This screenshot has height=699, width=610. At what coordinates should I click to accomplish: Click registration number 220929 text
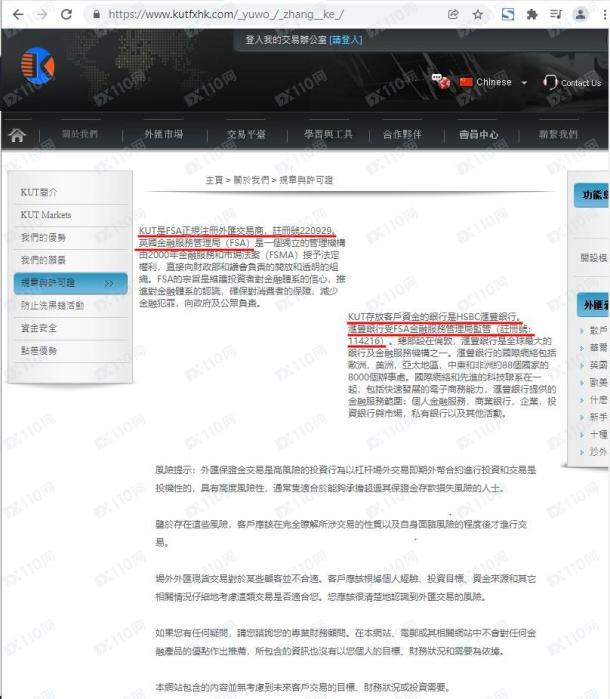316,230
